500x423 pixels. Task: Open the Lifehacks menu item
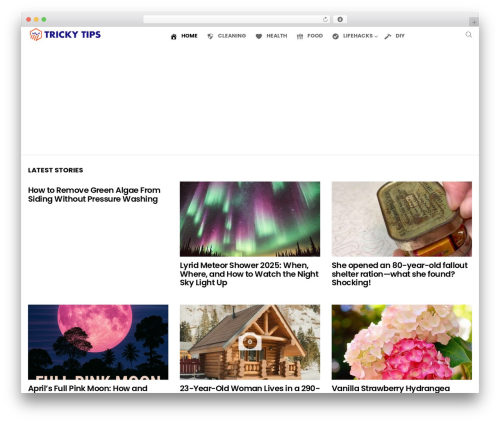click(358, 36)
